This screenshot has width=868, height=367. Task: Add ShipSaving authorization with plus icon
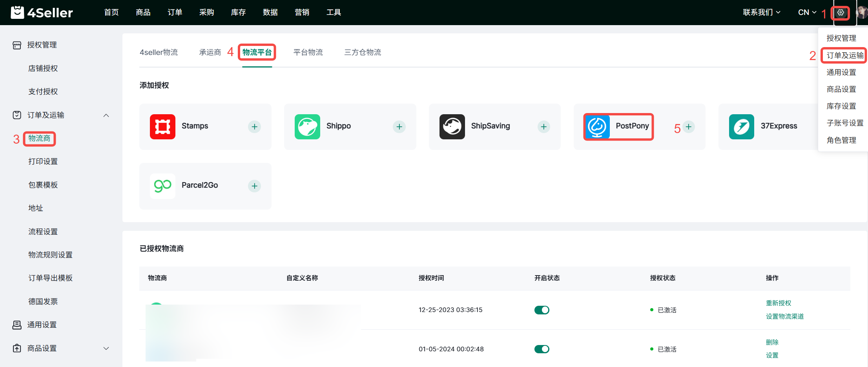(543, 127)
